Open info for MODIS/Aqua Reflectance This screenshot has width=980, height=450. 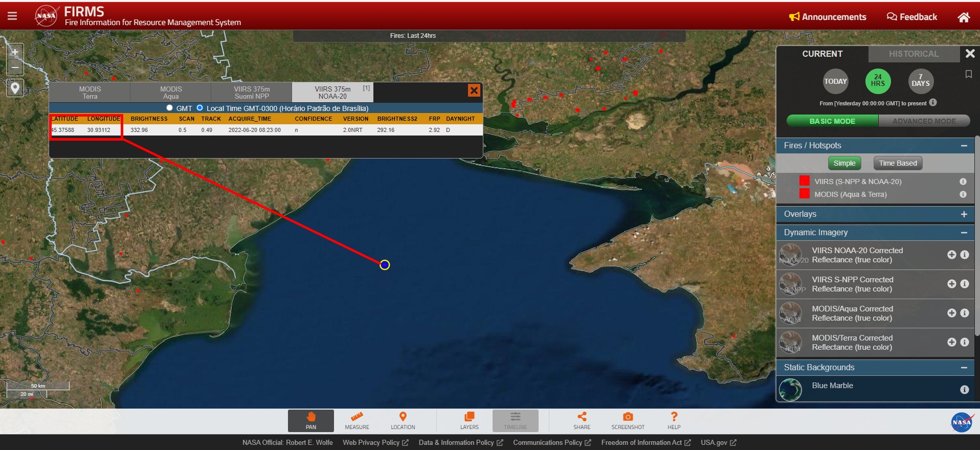tap(965, 313)
